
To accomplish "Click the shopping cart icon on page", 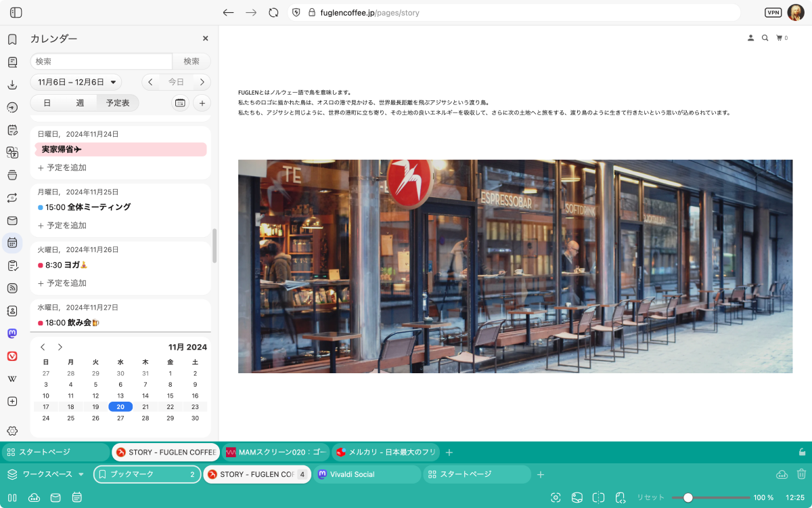I will [781, 38].
